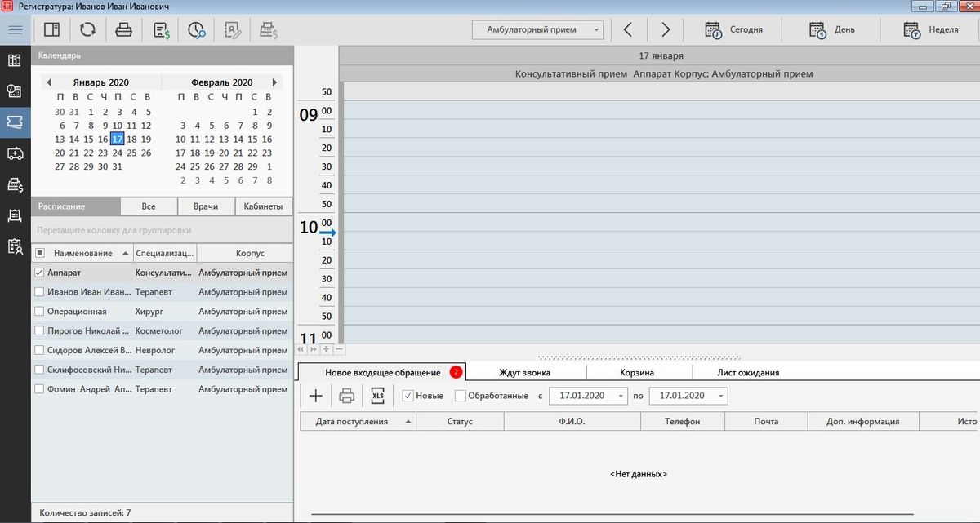The width and height of the screenshot is (980, 523).
Task: Open the sidebar calendar-clock icon
Action: [14, 91]
